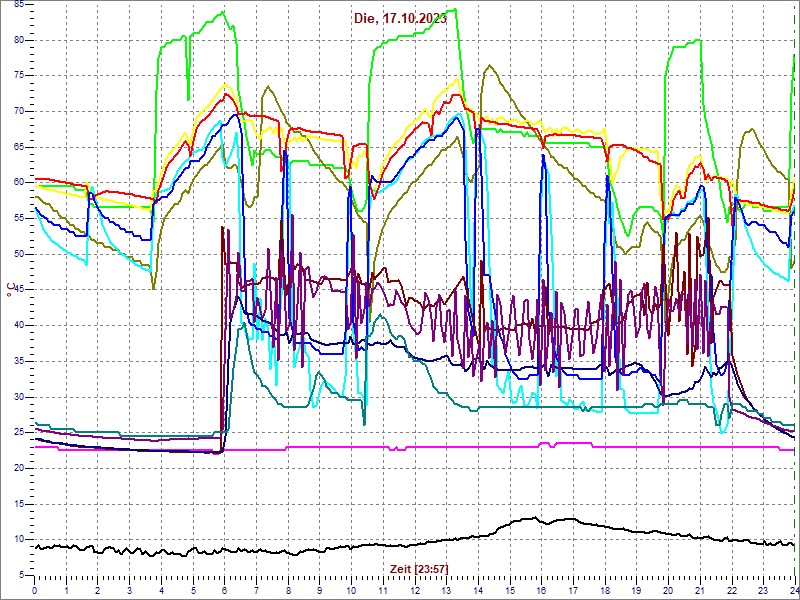Click hour 11 on the time axis

[x=383, y=590]
